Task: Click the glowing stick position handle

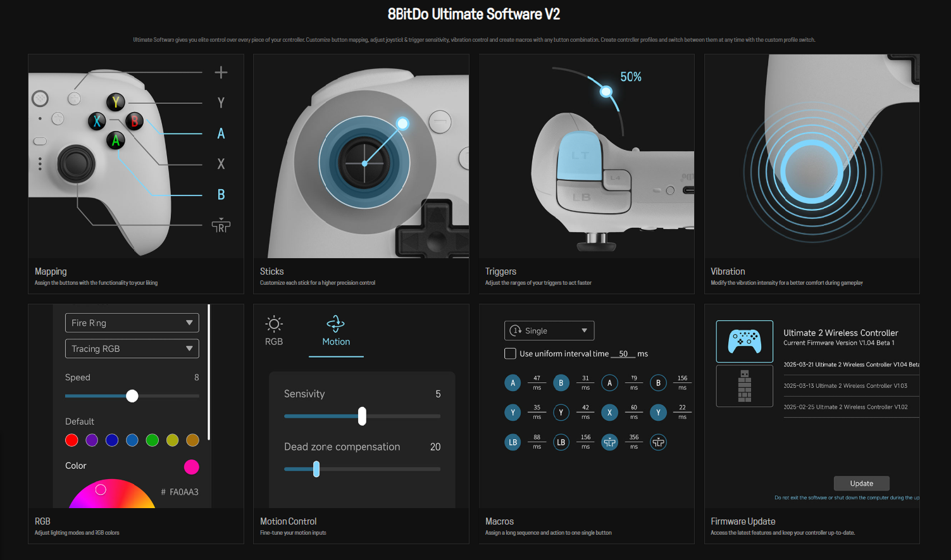Action: pyautogui.click(x=402, y=123)
